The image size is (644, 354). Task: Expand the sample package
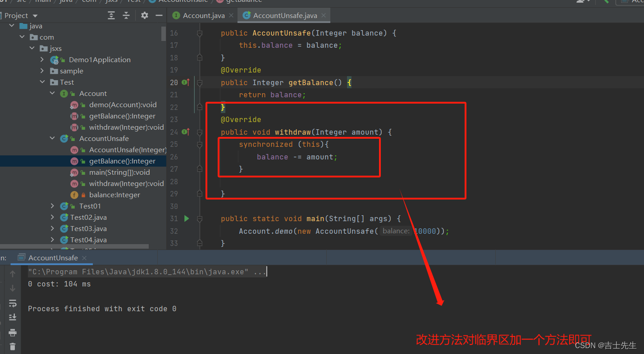coord(42,71)
